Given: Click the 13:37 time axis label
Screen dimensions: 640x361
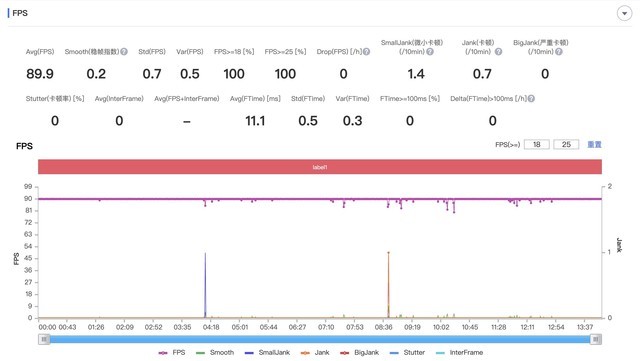Looking at the screenshot, I should pos(585,327).
